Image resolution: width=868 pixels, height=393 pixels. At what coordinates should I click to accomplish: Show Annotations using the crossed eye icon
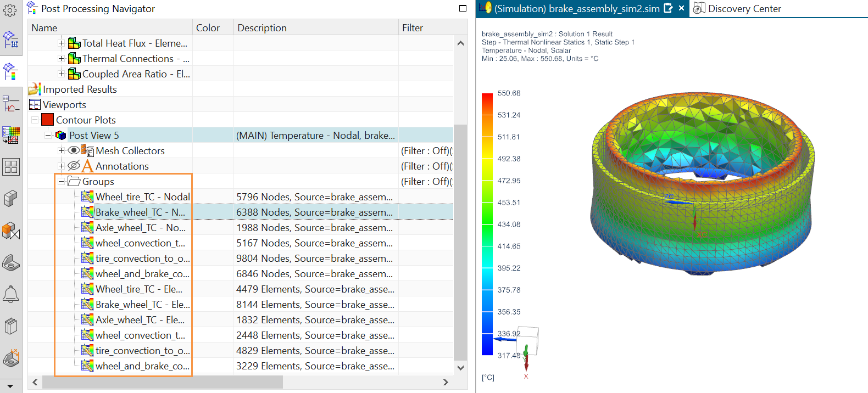tap(74, 166)
